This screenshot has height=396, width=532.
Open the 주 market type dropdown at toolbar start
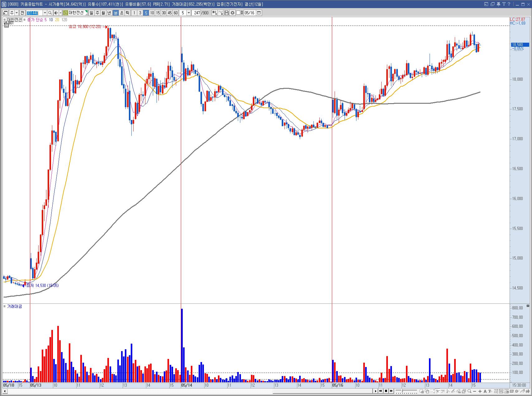coord(16,13)
